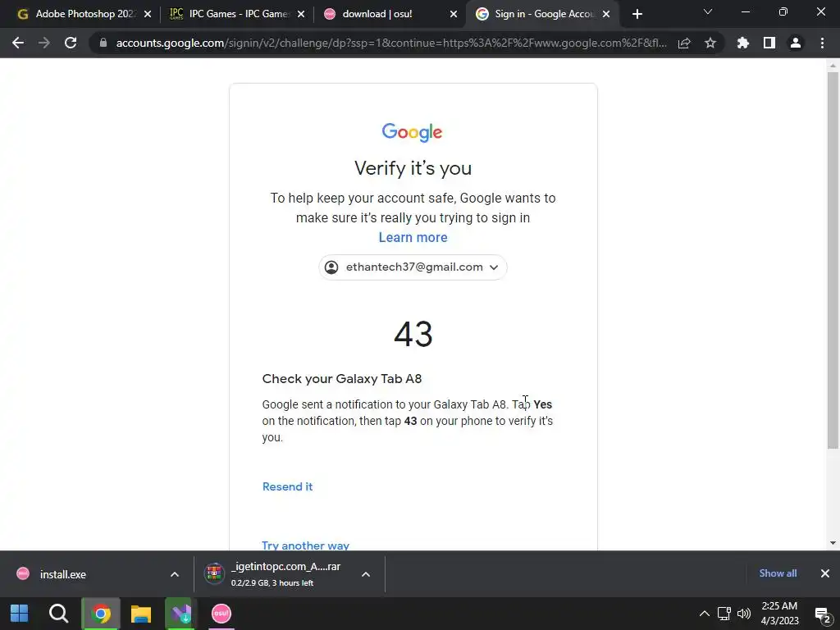840x630 pixels.
Task: Show hidden system tray icons
Action: (x=705, y=614)
